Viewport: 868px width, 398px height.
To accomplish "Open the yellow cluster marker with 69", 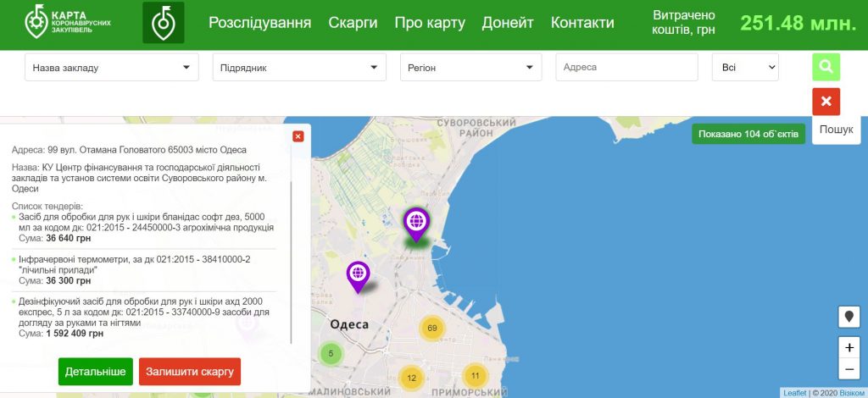I will (431, 328).
